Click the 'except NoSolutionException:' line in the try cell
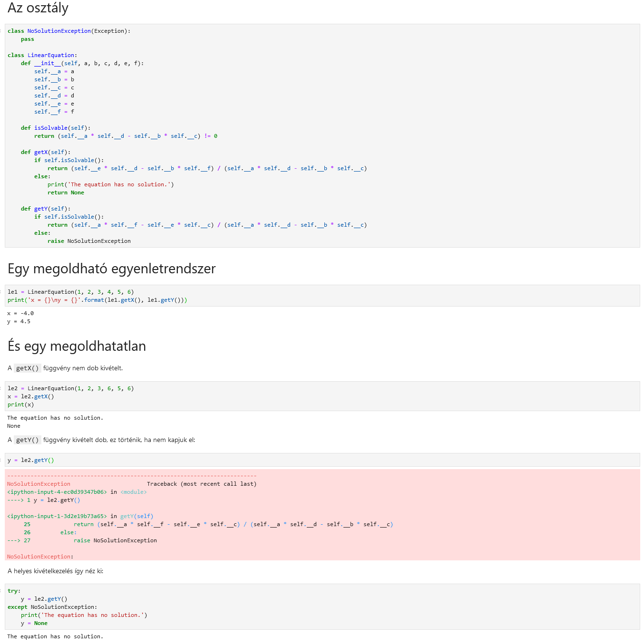 tap(52, 607)
